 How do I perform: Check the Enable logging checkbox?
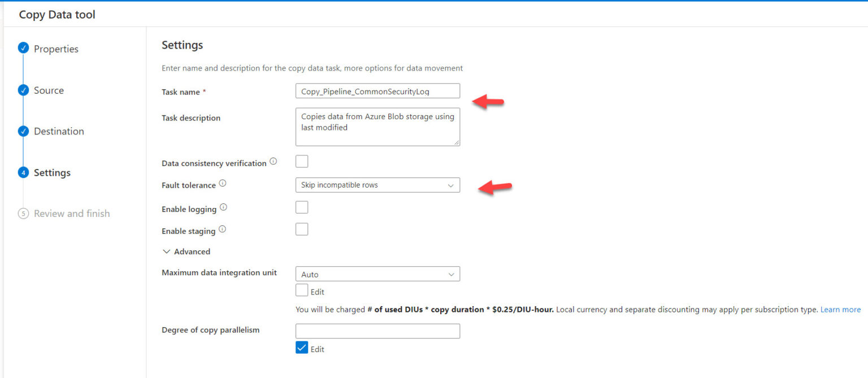302,207
